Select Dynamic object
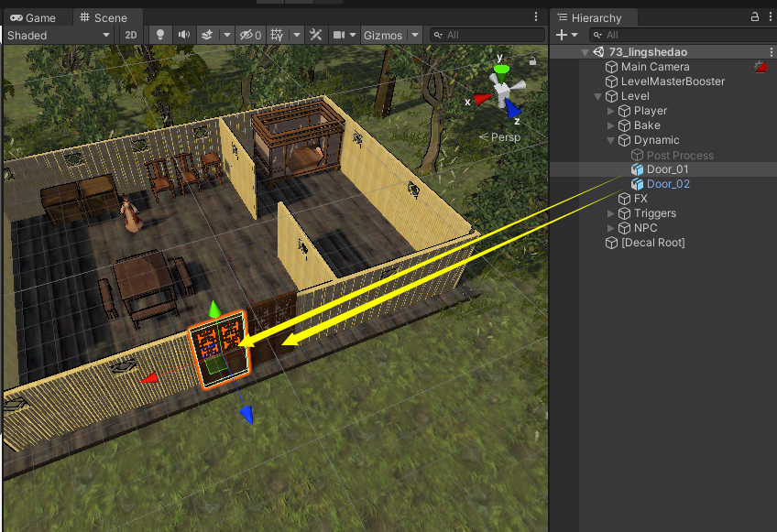This screenshot has width=777, height=532. [657, 140]
